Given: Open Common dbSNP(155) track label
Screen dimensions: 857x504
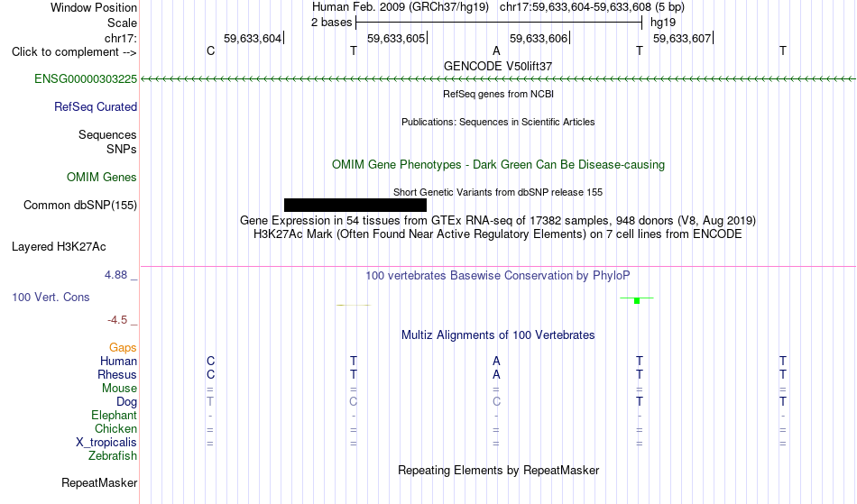Looking at the screenshot, I should point(80,205).
